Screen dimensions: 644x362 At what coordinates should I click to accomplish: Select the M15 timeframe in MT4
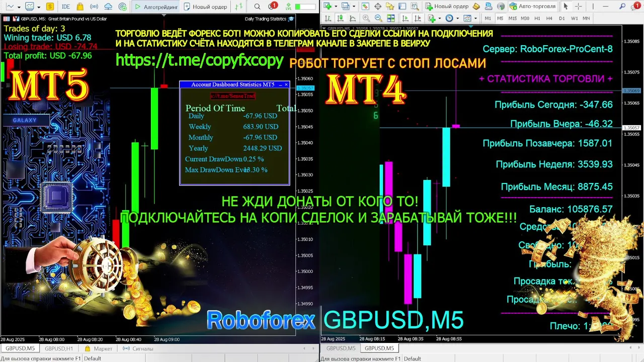(513, 18)
